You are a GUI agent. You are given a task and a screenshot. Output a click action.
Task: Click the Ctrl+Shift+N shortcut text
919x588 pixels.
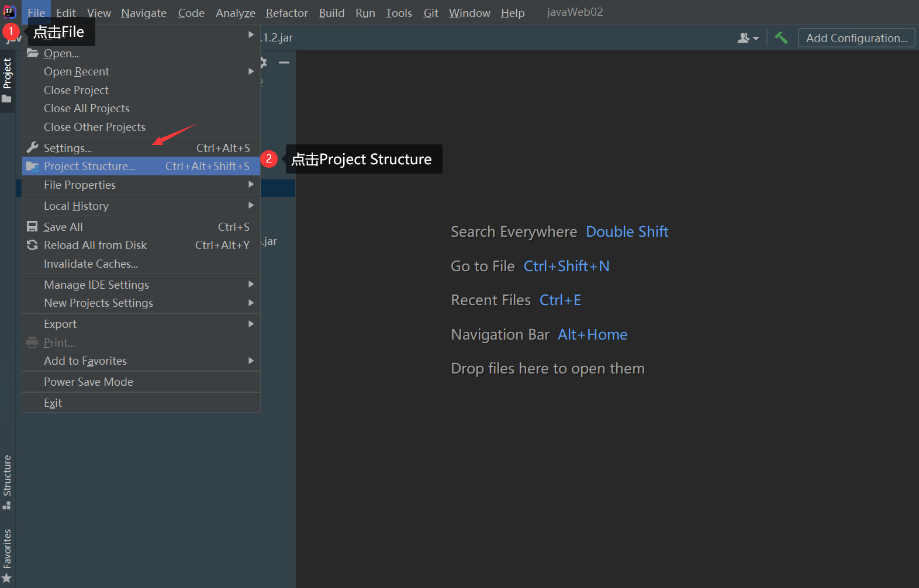click(x=566, y=267)
